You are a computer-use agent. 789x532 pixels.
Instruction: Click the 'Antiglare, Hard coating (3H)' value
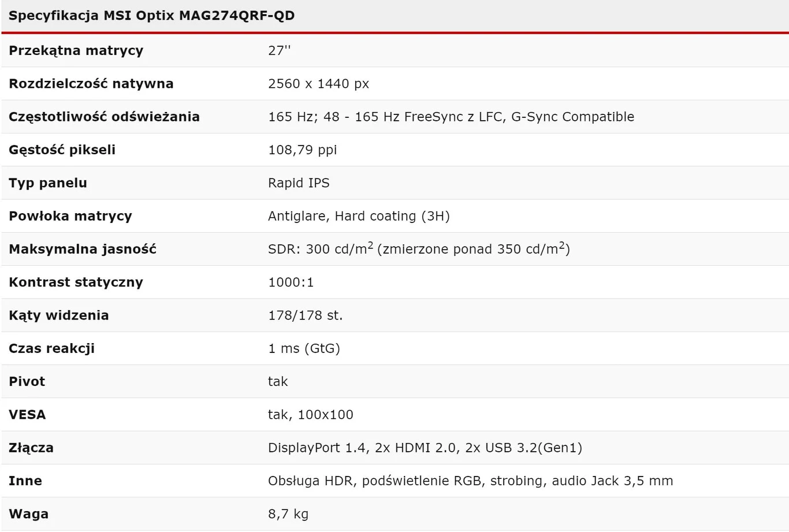[359, 216]
